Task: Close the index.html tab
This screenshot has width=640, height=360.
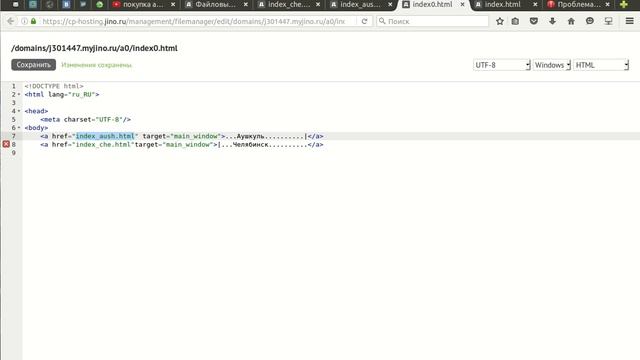Action: (x=535, y=4)
